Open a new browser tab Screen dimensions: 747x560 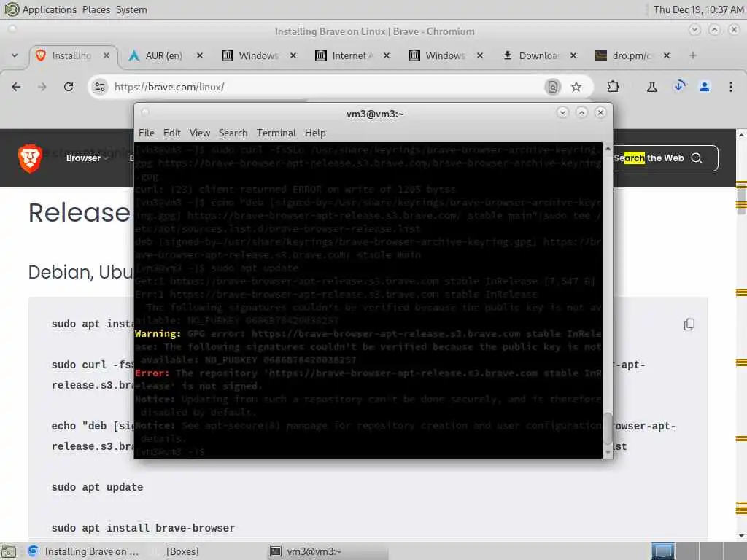point(693,55)
